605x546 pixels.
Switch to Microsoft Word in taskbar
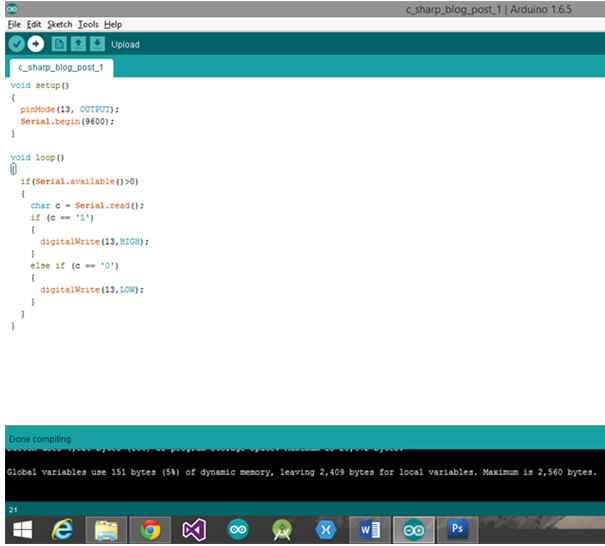tap(370, 530)
